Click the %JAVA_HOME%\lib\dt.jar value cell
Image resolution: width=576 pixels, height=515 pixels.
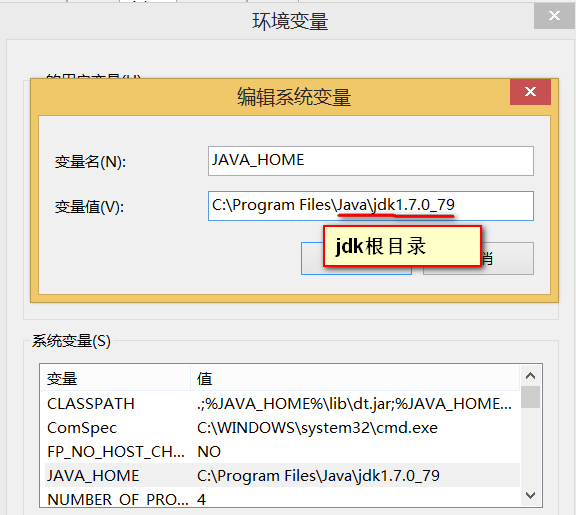354,404
